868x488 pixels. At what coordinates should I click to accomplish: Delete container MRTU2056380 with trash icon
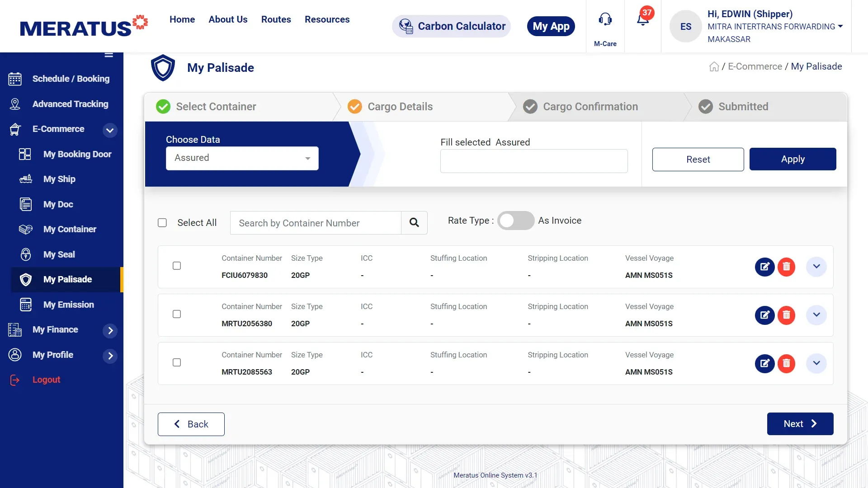786,315
